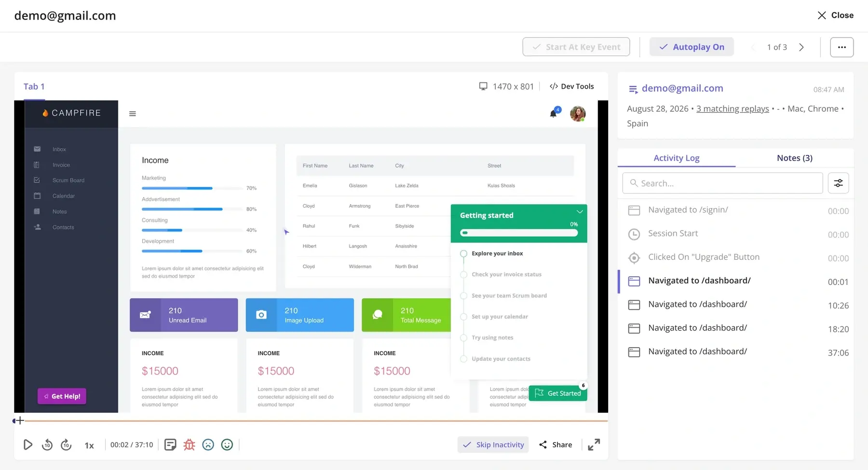Open the hamburger menu in Campfire
The height and width of the screenshot is (470, 868).
pos(133,114)
